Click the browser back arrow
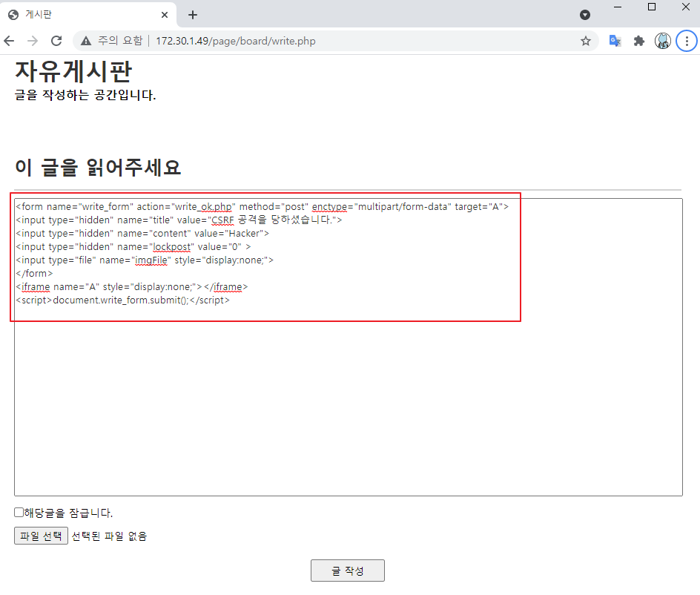Screen dimensions: 700x595 (x=9, y=41)
